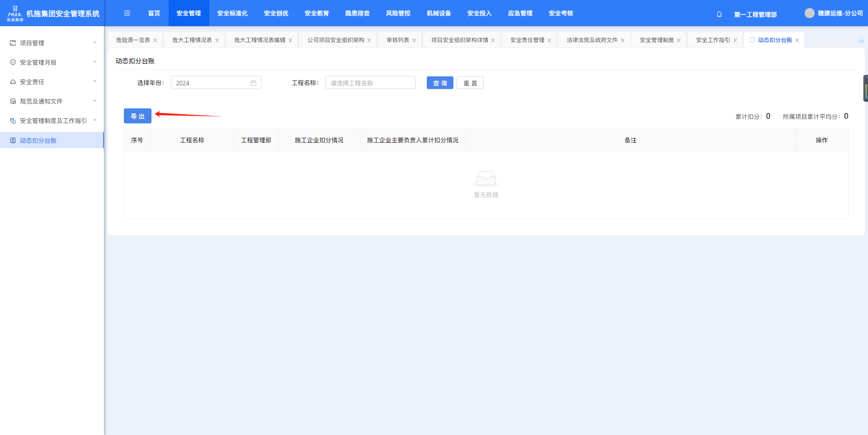Close the 危险源一览表 tab
This screenshot has height=435, width=868.
[155, 41]
